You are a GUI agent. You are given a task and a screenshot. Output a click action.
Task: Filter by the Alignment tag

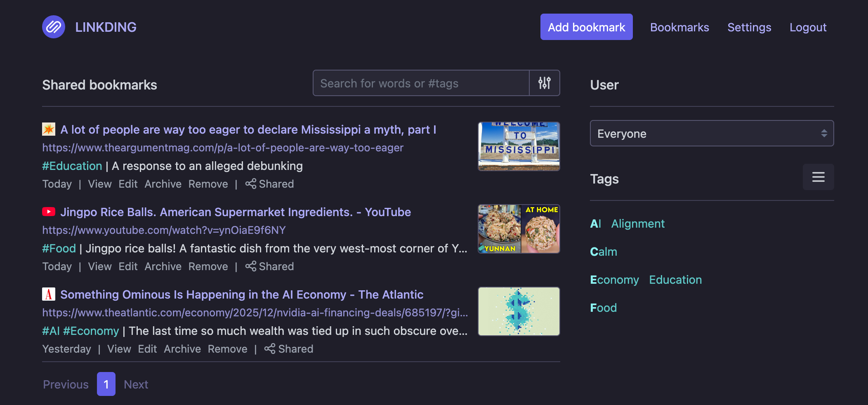pyautogui.click(x=638, y=224)
